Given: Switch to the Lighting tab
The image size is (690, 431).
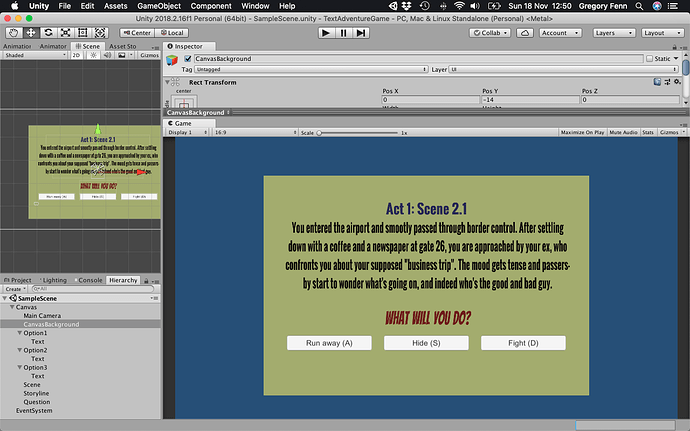Looking at the screenshot, I should [x=54, y=280].
